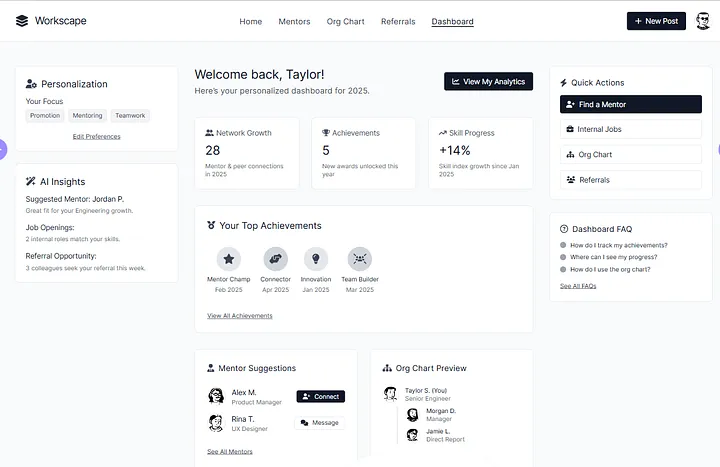Select the Connector handshake badge
The height and width of the screenshot is (467, 720).
[276, 259]
